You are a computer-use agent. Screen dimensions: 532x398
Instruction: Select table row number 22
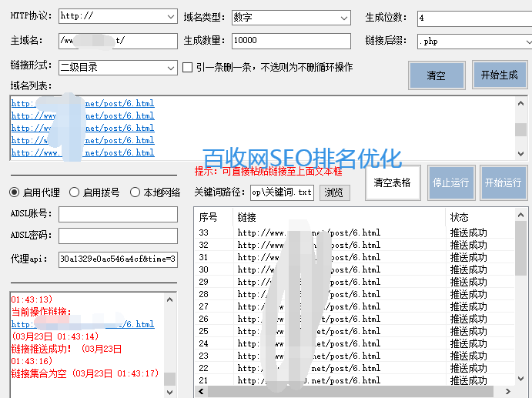355,368
